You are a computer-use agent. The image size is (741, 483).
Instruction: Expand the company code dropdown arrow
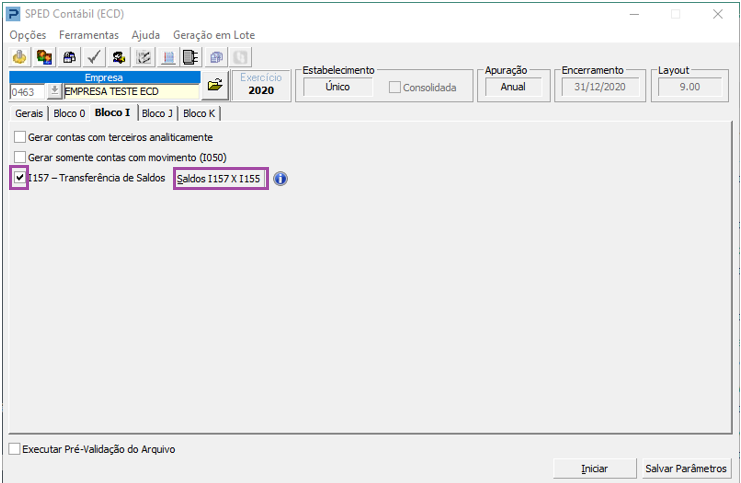pyautogui.click(x=54, y=91)
